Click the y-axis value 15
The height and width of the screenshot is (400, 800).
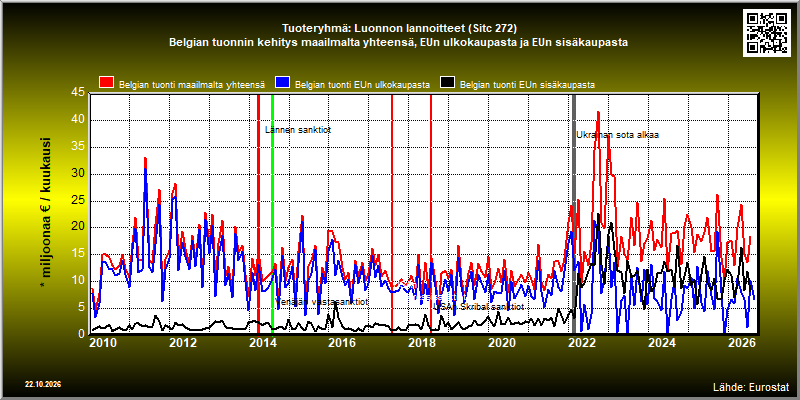tap(78, 254)
